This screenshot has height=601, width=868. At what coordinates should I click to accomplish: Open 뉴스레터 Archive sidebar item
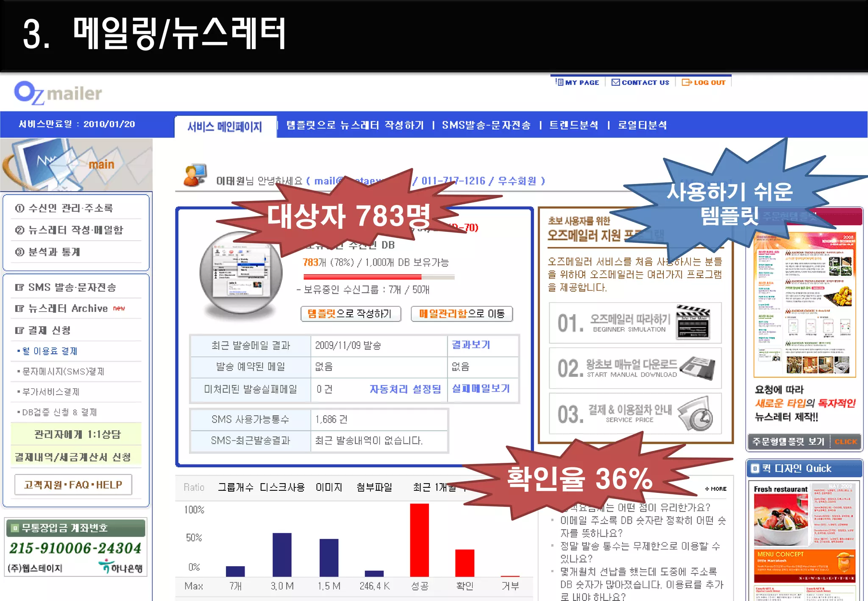coord(70,309)
